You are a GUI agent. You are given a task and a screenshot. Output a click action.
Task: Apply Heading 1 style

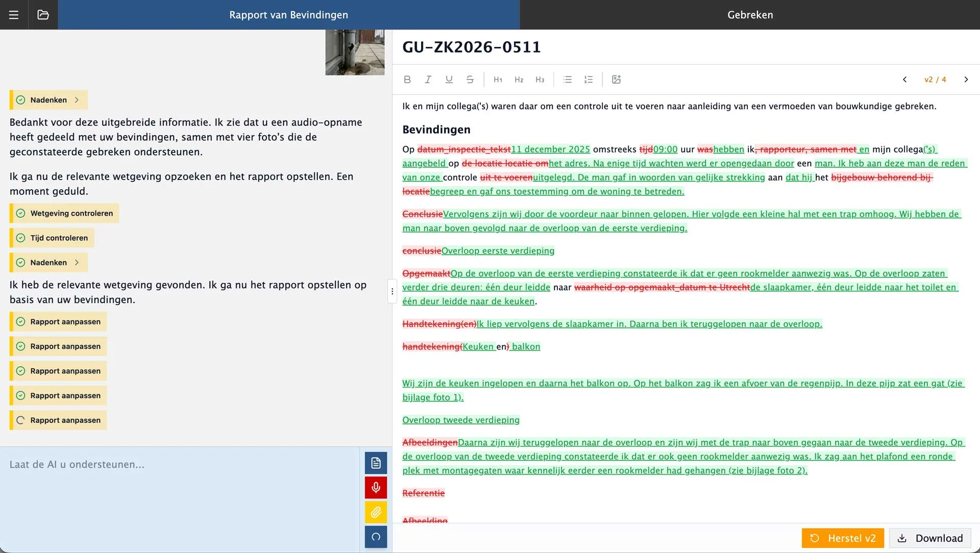(x=498, y=80)
